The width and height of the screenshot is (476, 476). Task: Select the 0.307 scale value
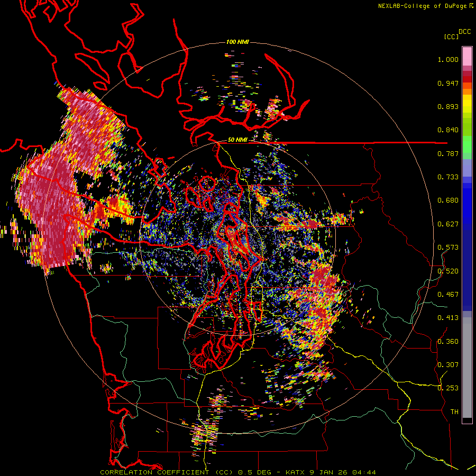[448, 365]
